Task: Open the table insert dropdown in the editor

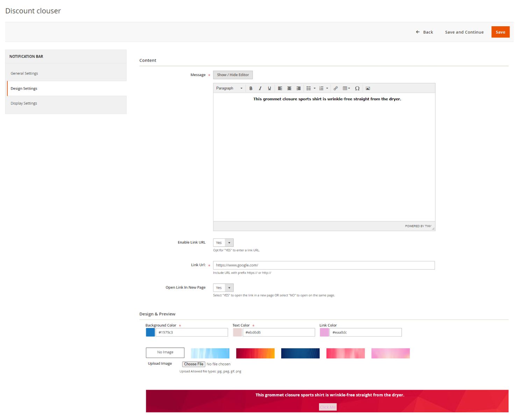Action: click(346, 89)
